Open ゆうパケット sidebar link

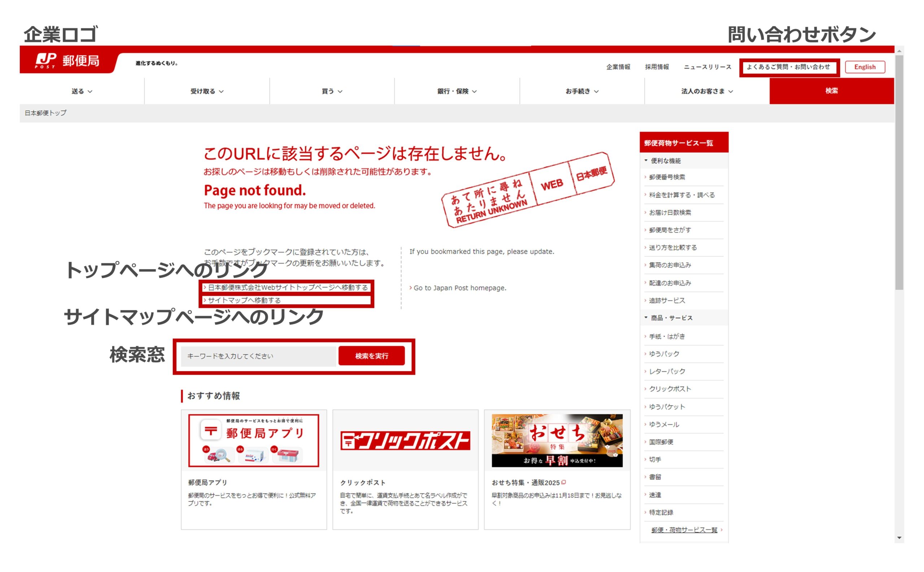coord(667,407)
